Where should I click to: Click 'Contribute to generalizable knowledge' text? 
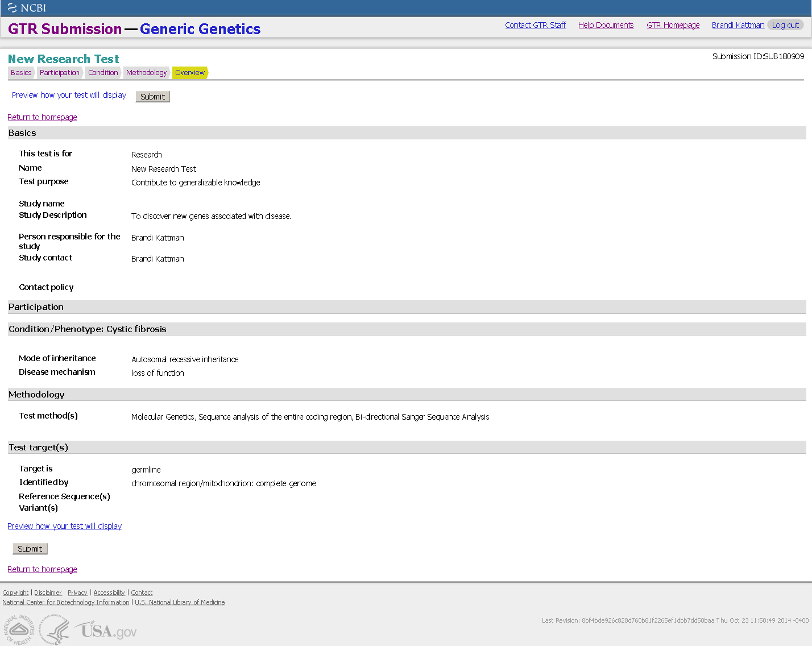(x=196, y=183)
